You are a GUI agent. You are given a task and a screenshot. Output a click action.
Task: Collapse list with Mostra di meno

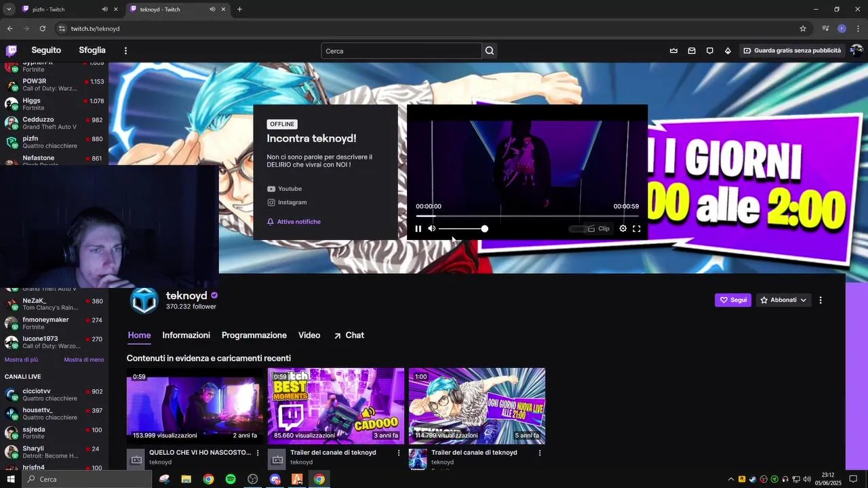pyautogui.click(x=84, y=360)
